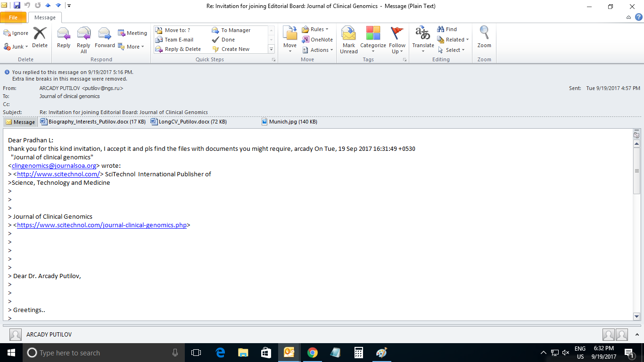The image size is (644, 362).
Task: Click the Ignore conversation button
Action: pos(17,33)
